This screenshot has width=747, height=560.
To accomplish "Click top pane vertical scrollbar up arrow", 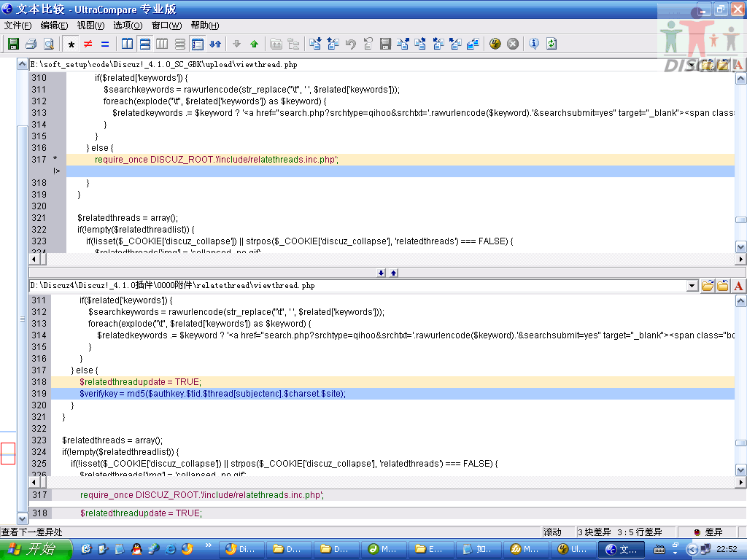I will point(740,79).
